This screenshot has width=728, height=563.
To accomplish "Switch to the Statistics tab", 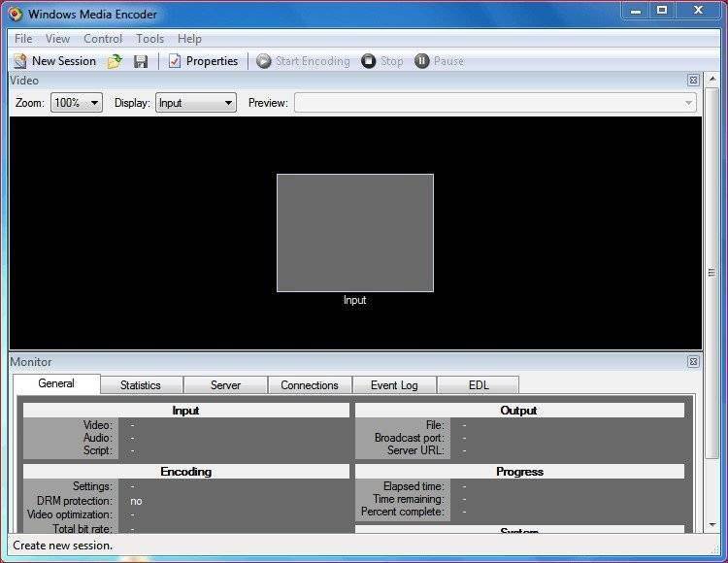I will pyautogui.click(x=141, y=385).
